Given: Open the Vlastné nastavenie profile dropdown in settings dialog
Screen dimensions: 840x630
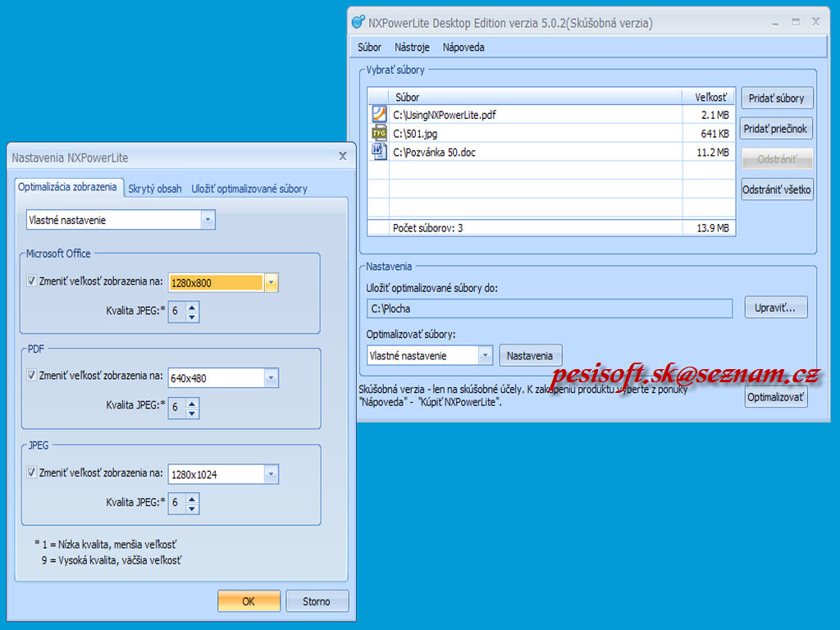Looking at the screenshot, I should click(x=208, y=220).
